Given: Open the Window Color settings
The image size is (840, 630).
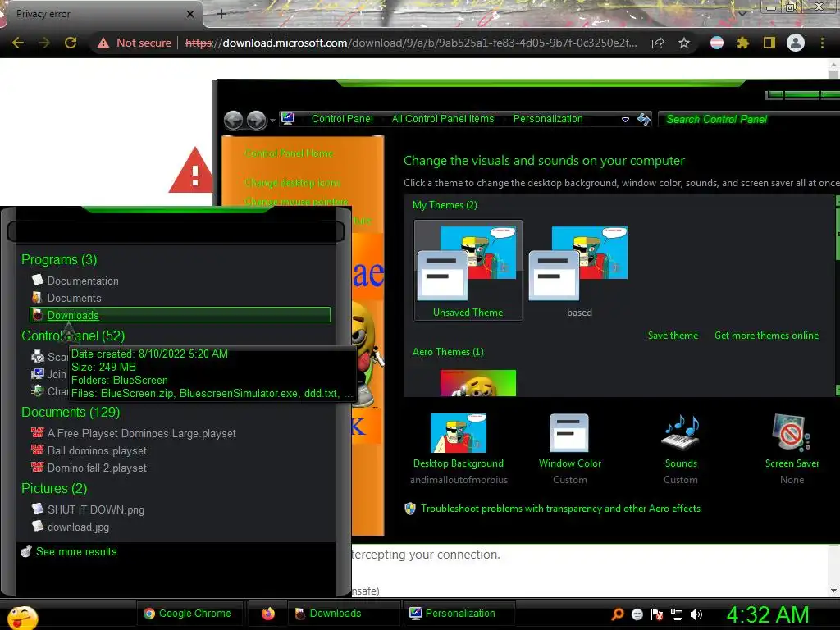Looking at the screenshot, I should click(x=570, y=449).
